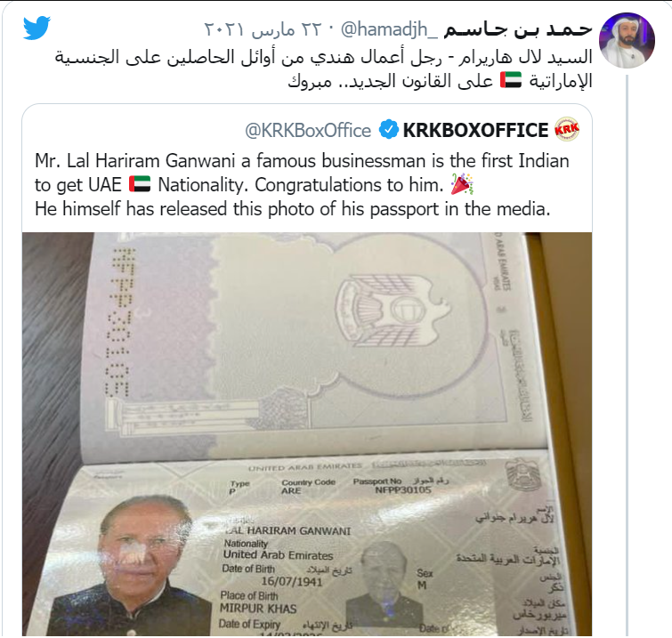The width and height of the screenshot is (672, 638).
Task: Click the Arabic author display name
Action: point(518,29)
